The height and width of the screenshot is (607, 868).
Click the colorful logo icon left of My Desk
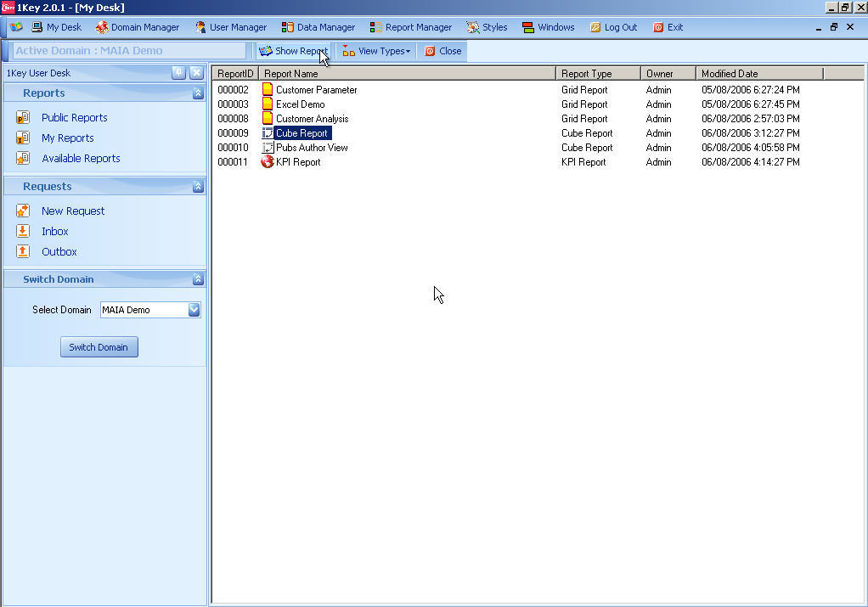click(16, 27)
